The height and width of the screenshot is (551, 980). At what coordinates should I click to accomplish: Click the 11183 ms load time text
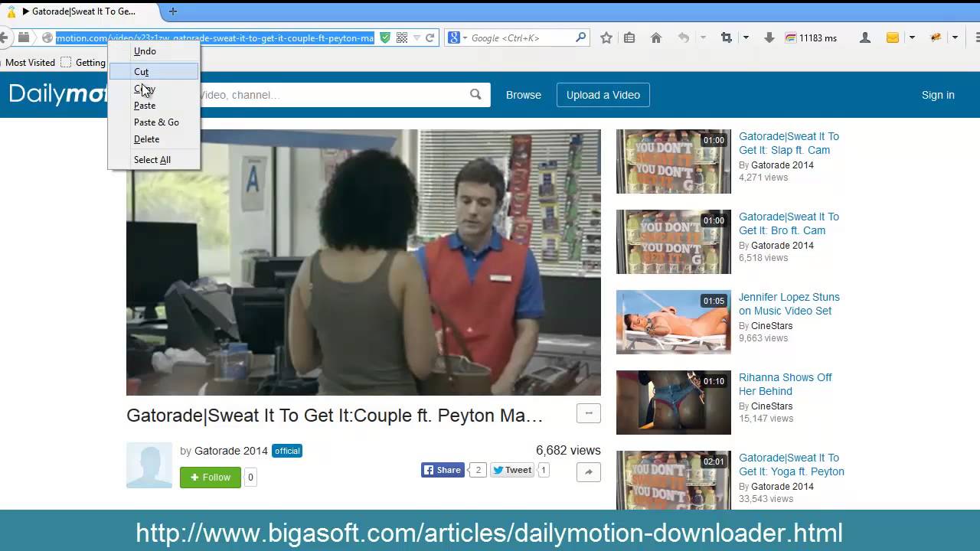coord(818,38)
